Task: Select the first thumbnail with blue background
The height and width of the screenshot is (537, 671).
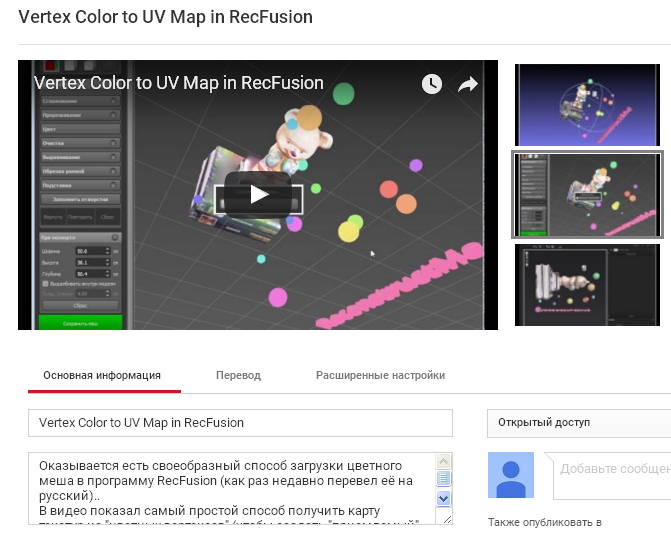Action: (587, 105)
